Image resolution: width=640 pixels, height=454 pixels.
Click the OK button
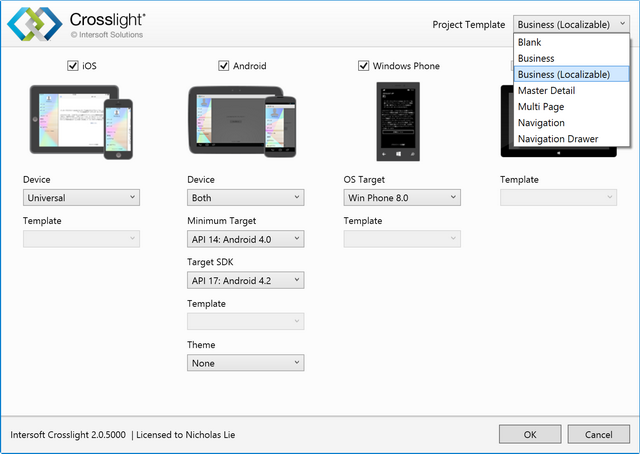(x=530, y=434)
